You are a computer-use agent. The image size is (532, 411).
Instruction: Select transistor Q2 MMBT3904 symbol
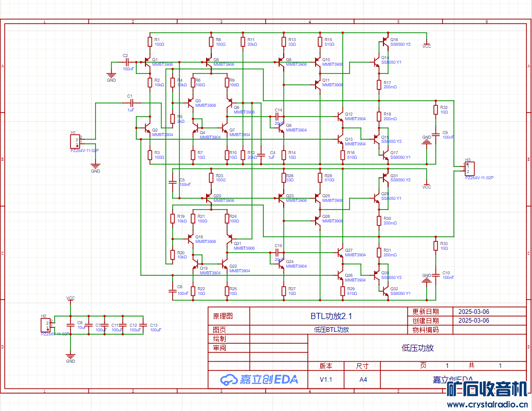click(147, 128)
